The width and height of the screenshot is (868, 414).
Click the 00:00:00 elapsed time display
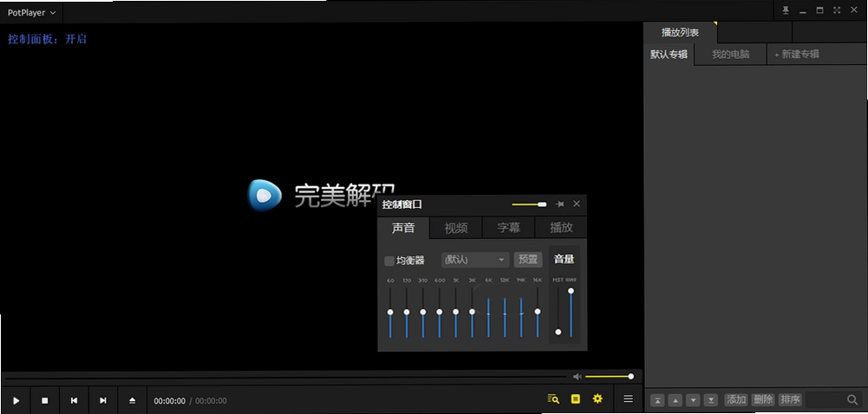click(169, 401)
